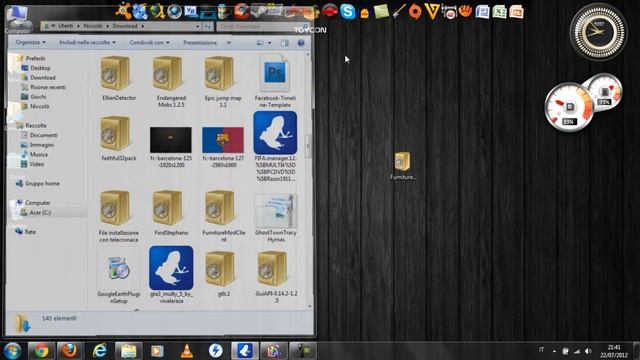Launch Firefox from taskbar
The image size is (640, 360).
click(69, 351)
